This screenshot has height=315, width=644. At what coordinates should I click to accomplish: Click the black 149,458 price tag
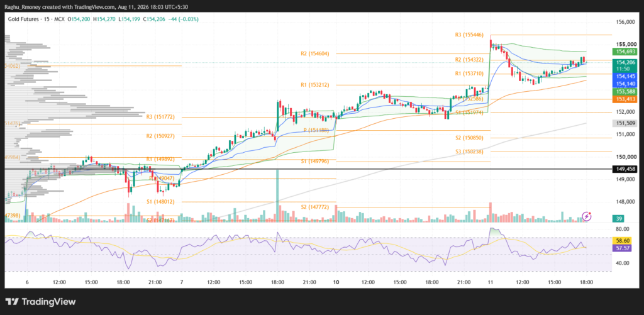point(624,169)
